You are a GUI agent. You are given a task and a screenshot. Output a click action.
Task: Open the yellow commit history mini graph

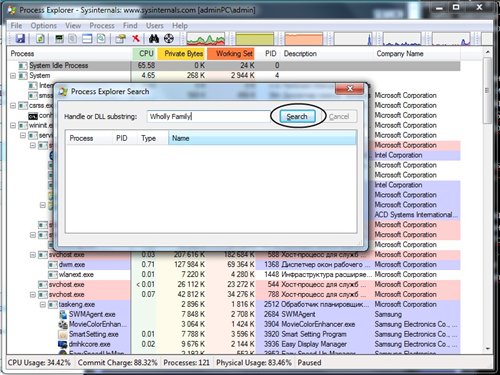pyautogui.click(x=255, y=39)
